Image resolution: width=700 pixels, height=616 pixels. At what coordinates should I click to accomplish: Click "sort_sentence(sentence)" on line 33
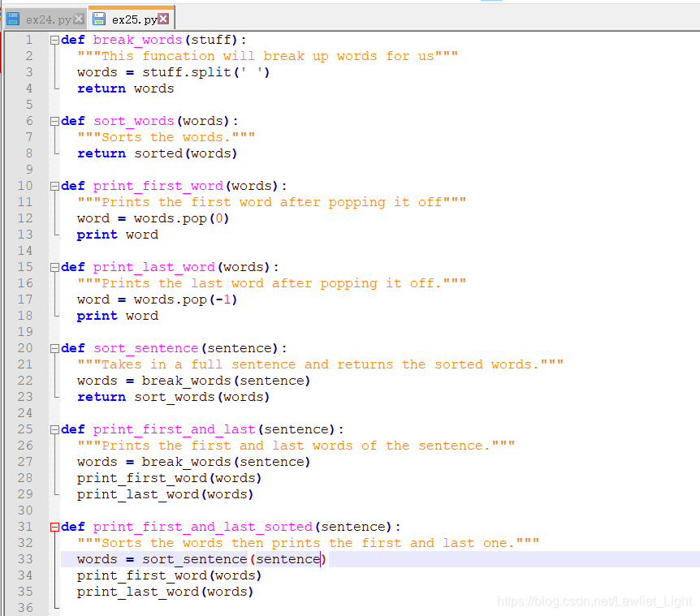tap(235, 559)
